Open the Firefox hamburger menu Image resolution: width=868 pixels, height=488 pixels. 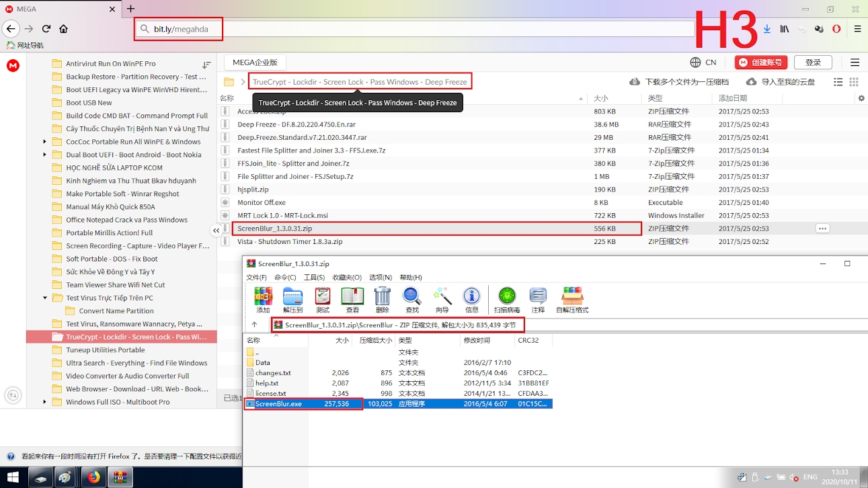(857, 29)
